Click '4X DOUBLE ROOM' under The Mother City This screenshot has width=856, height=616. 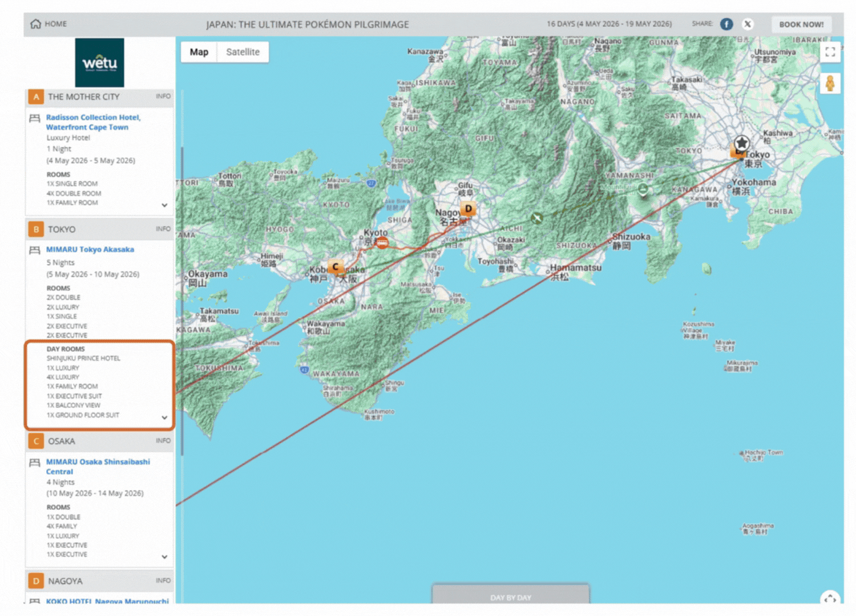point(74,193)
